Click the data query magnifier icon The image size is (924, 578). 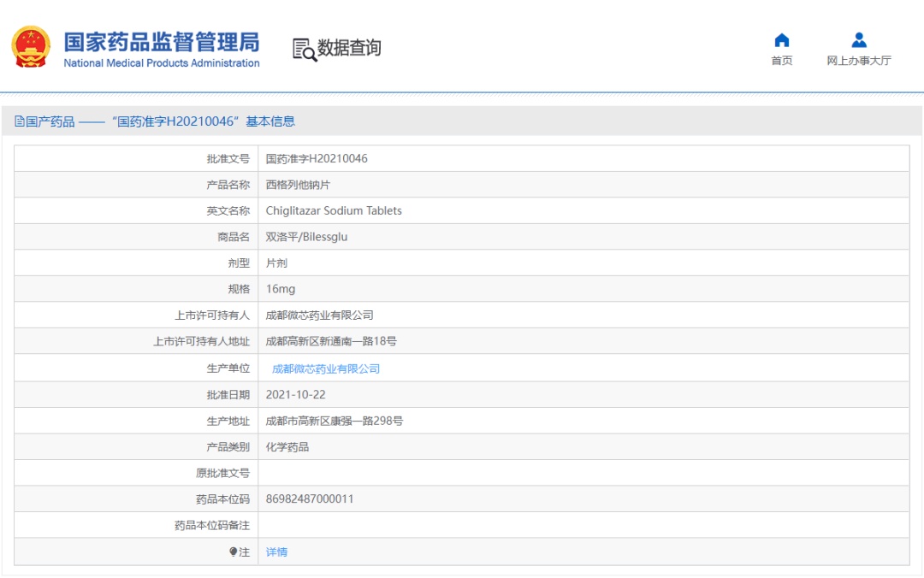tap(304, 50)
